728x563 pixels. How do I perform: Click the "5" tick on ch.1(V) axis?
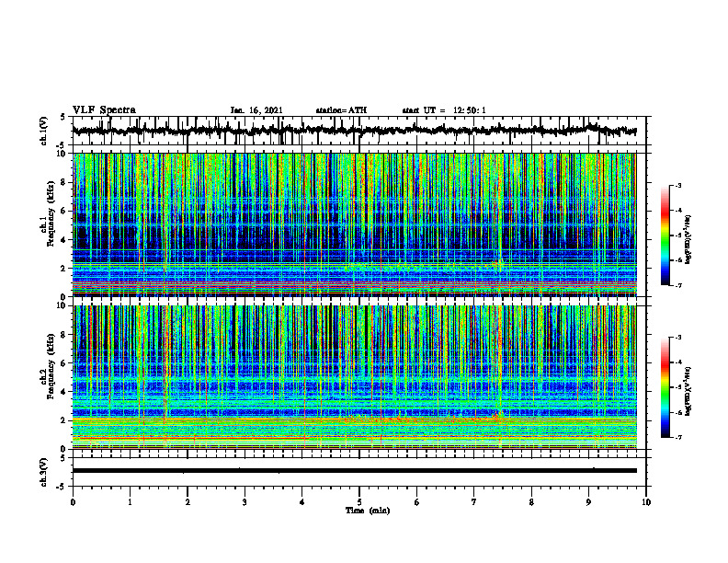click(63, 118)
